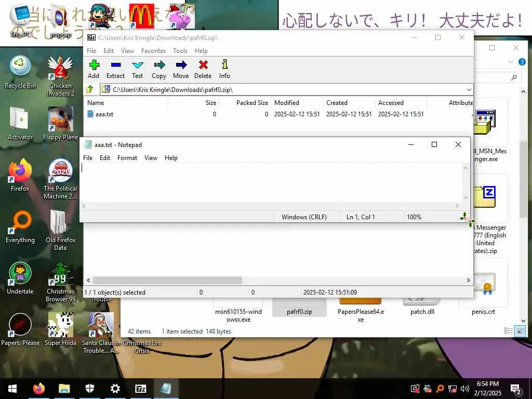The height and width of the screenshot is (399, 532).
Task: Select pafrf0.zip in the Explorer window
Action: (x=299, y=308)
